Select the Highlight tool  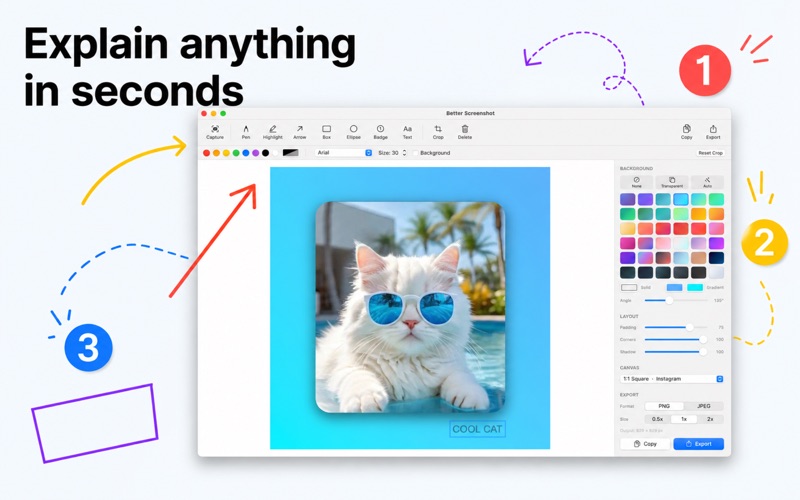pos(272,132)
